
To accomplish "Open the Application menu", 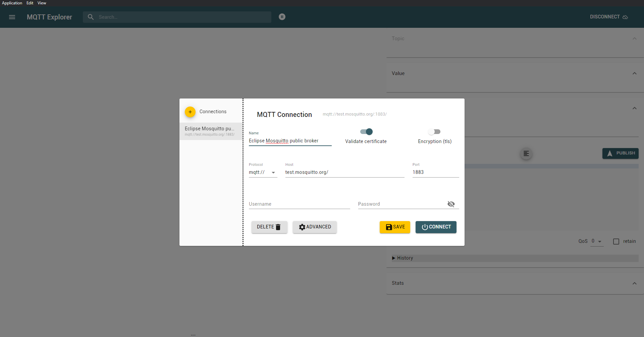I will (12, 3).
